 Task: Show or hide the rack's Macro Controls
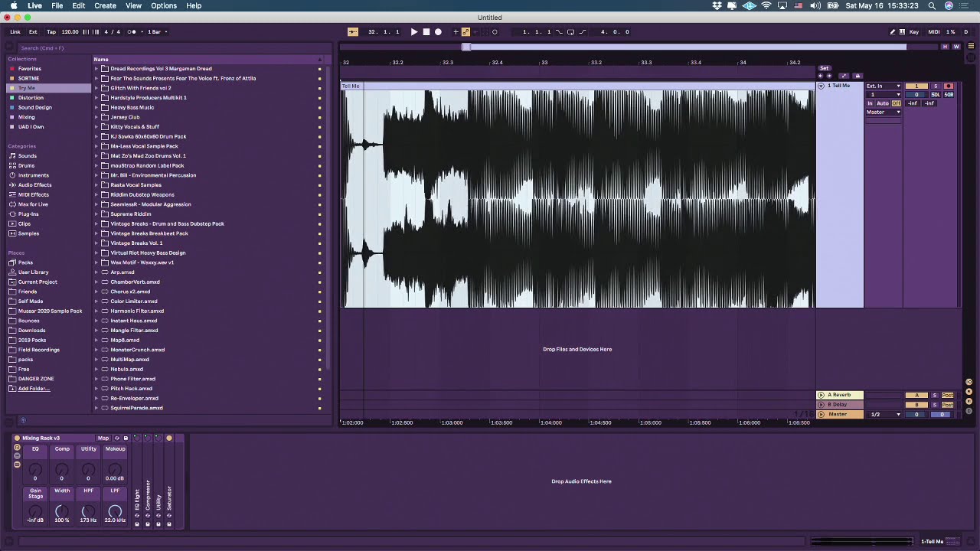coord(17,447)
